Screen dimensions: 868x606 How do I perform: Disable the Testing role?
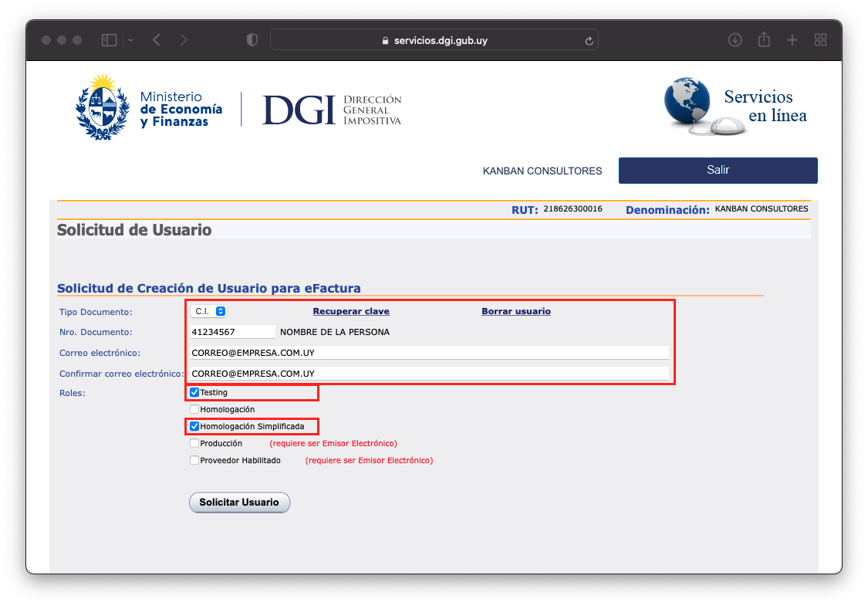tap(194, 392)
